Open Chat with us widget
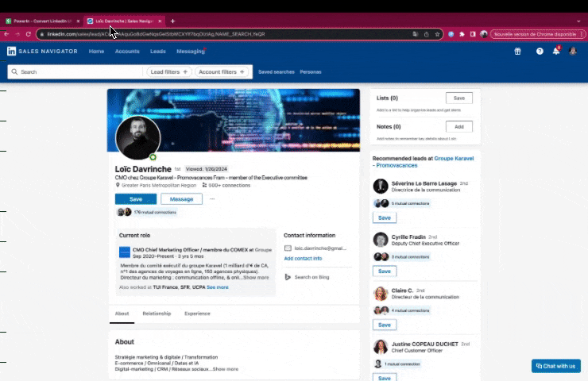This screenshot has height=381, width=588. pyautogui.click(x=555, y=366)
